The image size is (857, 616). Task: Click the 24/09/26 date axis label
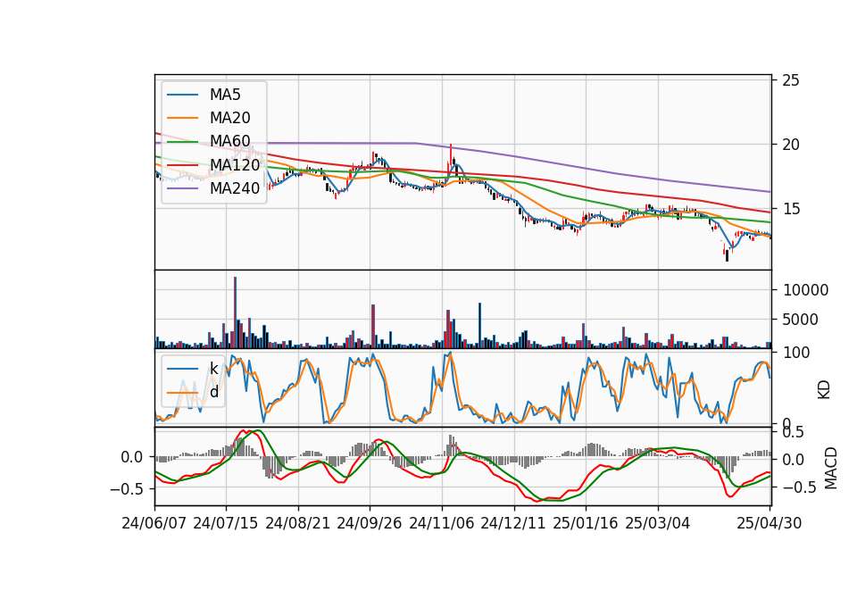point(369,523)
